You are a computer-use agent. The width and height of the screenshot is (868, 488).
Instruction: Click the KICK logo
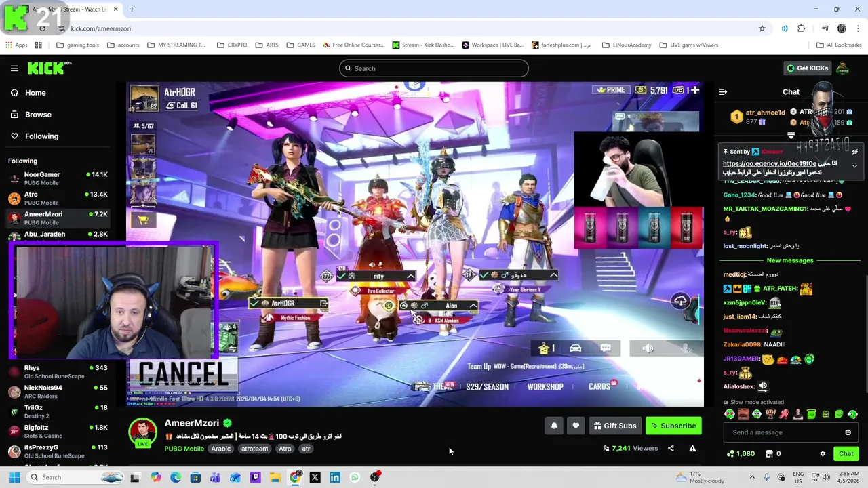click(x=49, y=68)
